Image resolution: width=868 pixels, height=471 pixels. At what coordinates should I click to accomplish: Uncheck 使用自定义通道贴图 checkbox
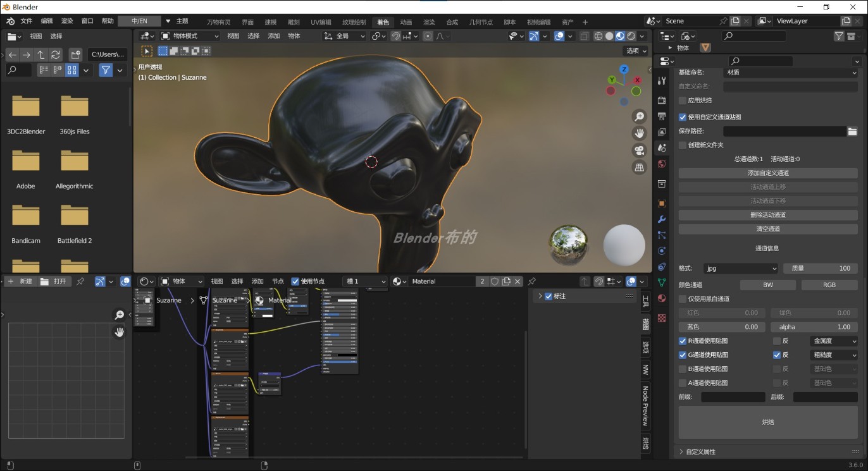coord(683,117)
